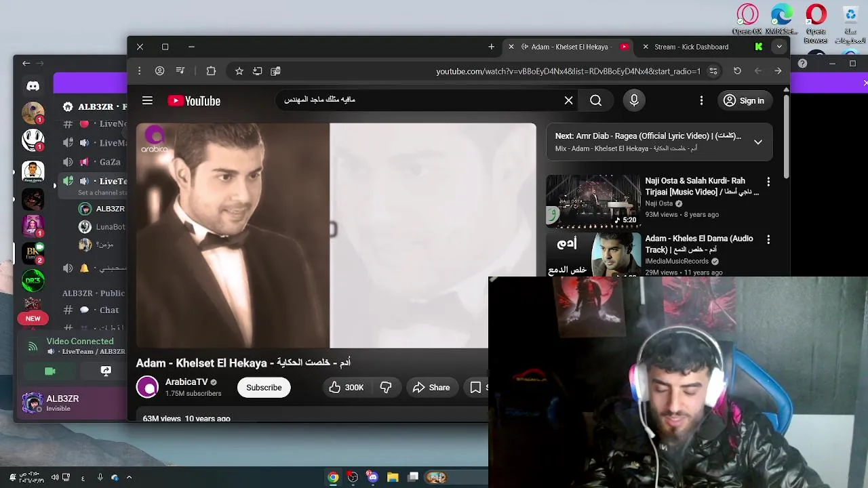Open the Naji Osta video thumbnail
Viewport: 868px width, 488px height.
(593, 201)
